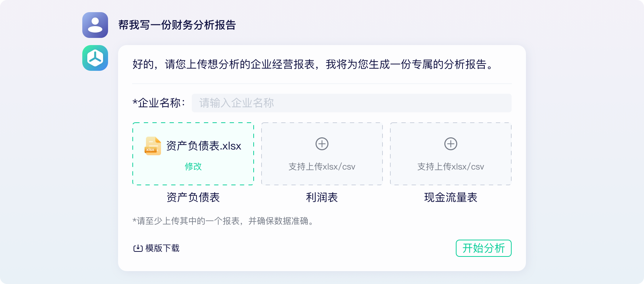This screenshot has width=644, height=284.
Task: Click the 利润表 label text
Action: (322, 197)
